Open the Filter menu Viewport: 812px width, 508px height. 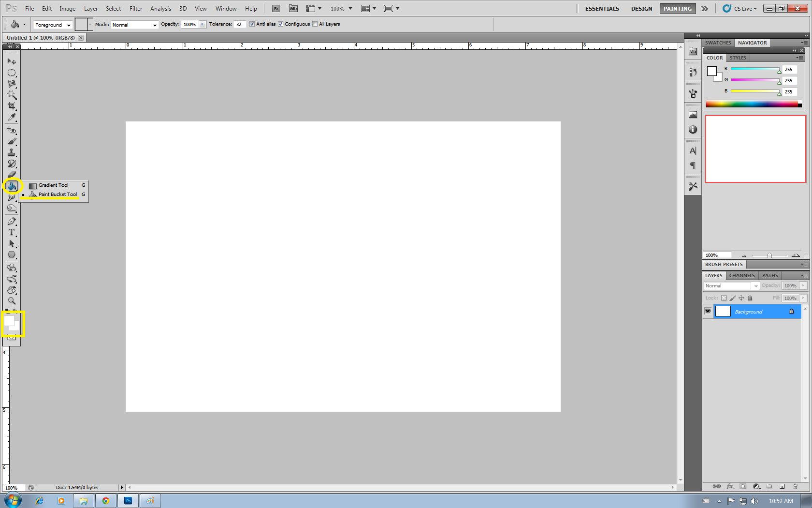point(136,9)
